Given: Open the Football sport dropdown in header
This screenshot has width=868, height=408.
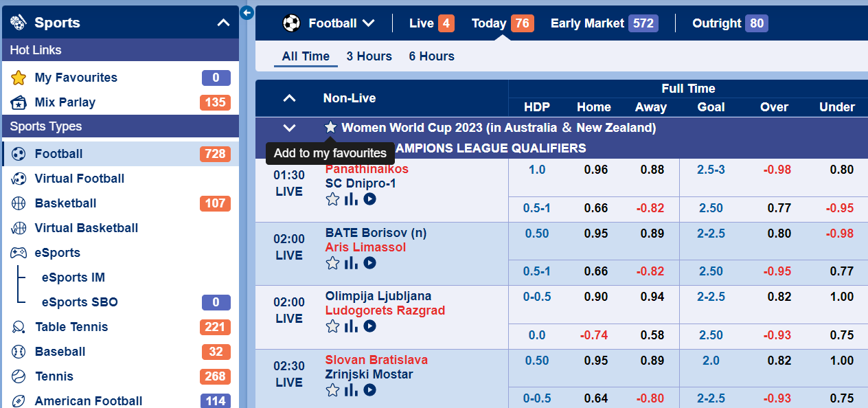Looking at the screenshot, I should 329,23.
